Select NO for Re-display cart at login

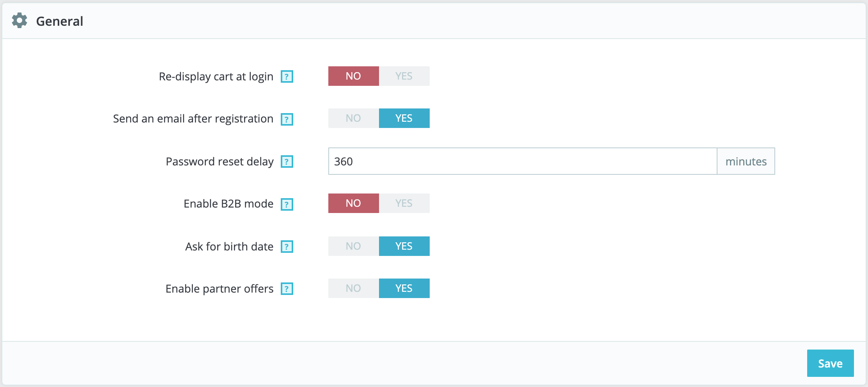(x=353, y=76)
